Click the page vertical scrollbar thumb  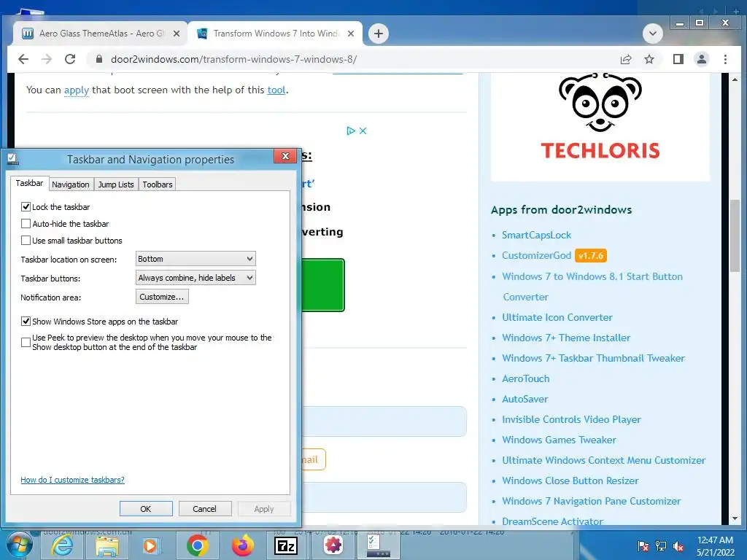tap(735, 236)
